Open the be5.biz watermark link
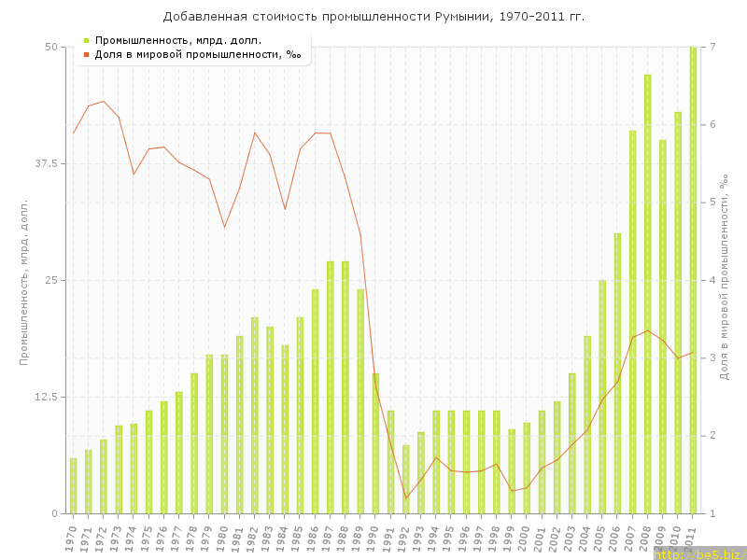Screen dimensions: 747x560 point(698,554)
